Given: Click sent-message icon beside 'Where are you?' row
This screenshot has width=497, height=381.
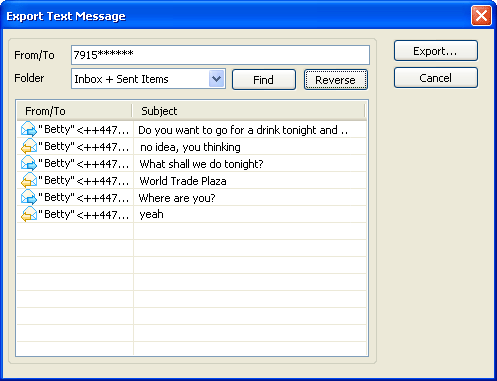Looking at the screenshot, I should (29, 197).
